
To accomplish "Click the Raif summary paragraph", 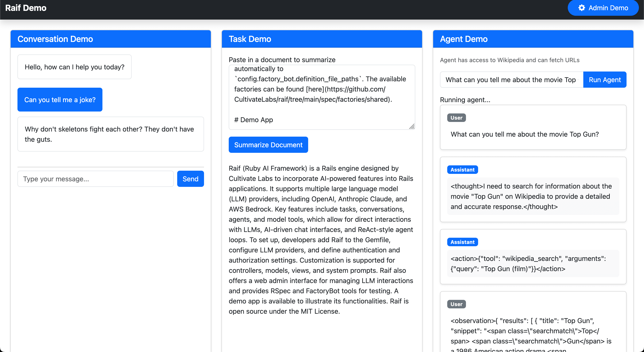I will [x=321, y=240].
